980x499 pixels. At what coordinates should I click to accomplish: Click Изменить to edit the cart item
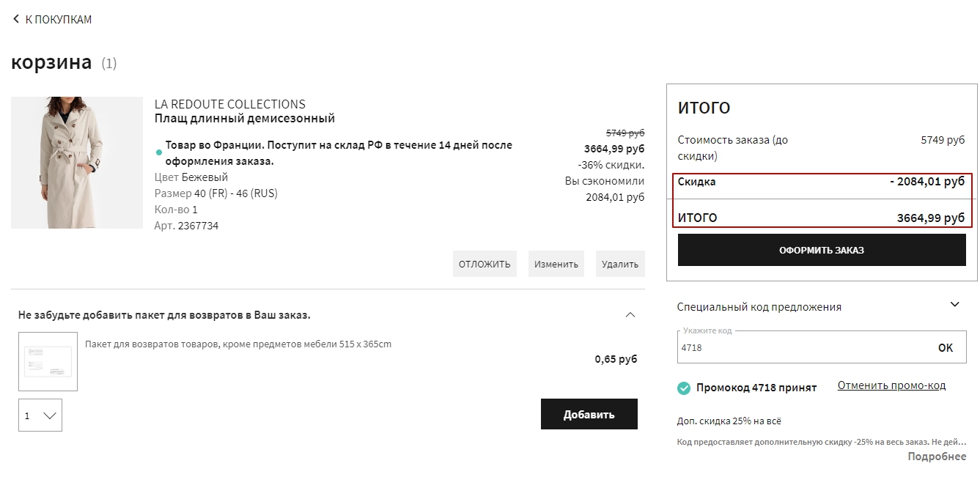click(x=556, y=264)
